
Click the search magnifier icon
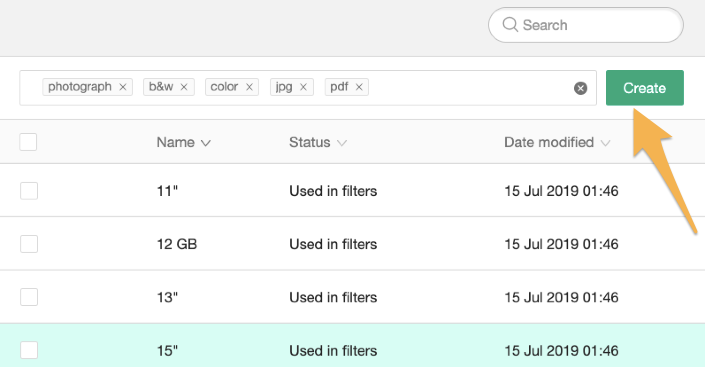[510, 25]
